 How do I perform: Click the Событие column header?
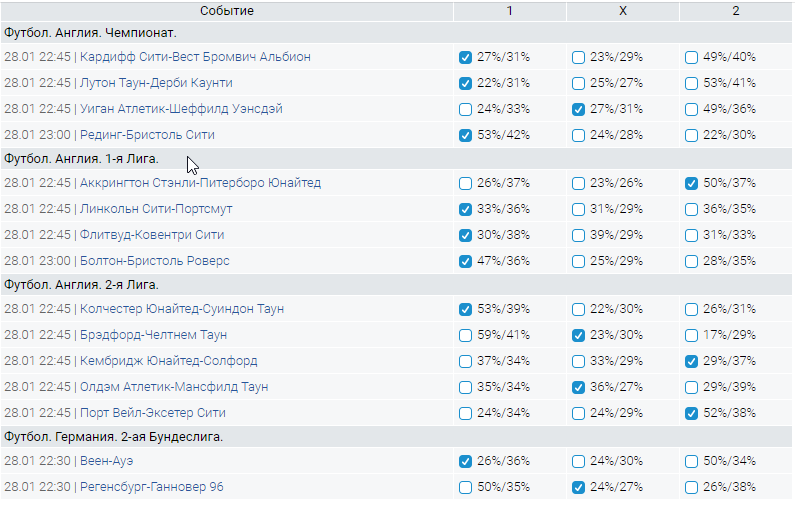coord(227,11)
